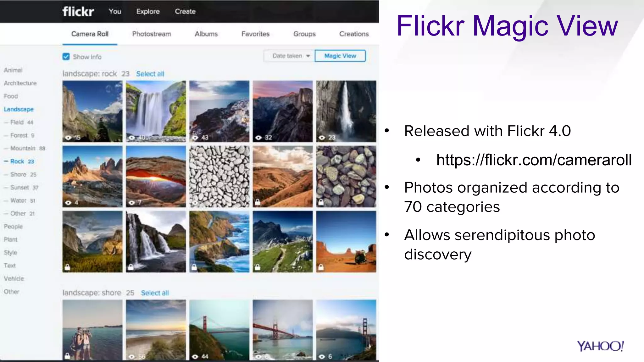644x362 pixels.
Task: Click lock icon on Yosemite valley photo
Action: [67, 267]
